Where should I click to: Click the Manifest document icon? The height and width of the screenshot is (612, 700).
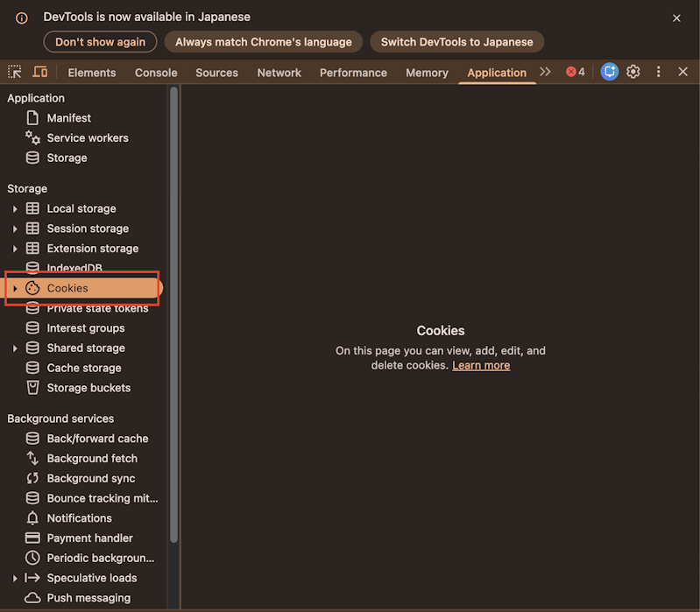coord(32,118)
